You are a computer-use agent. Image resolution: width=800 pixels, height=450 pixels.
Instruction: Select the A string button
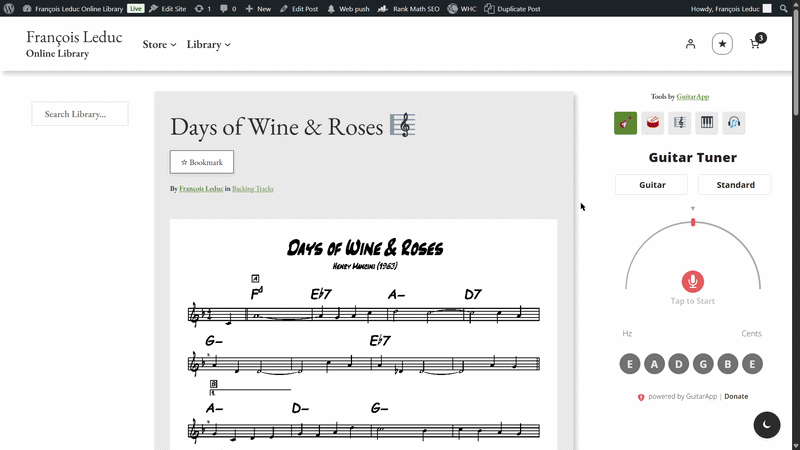click(x=654, y=364)
